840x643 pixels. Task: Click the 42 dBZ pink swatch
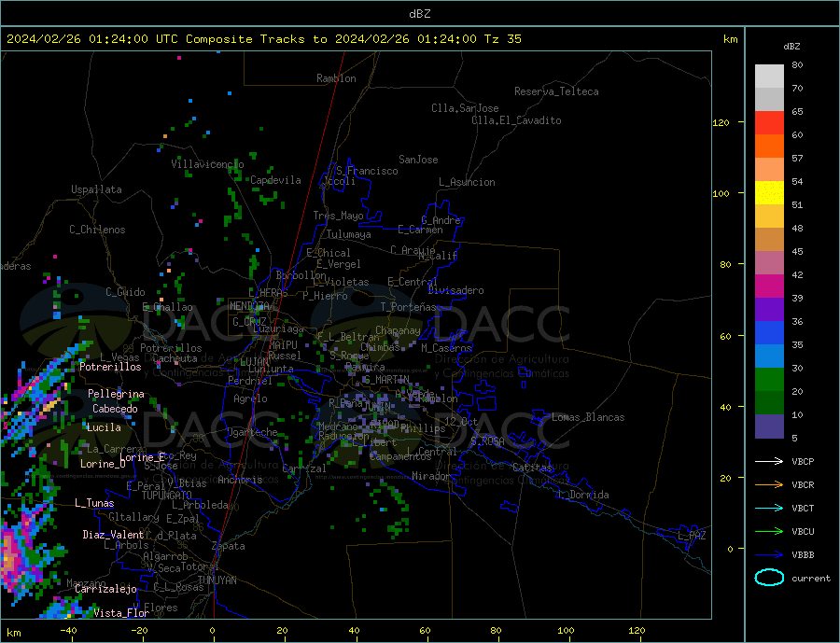769,262
